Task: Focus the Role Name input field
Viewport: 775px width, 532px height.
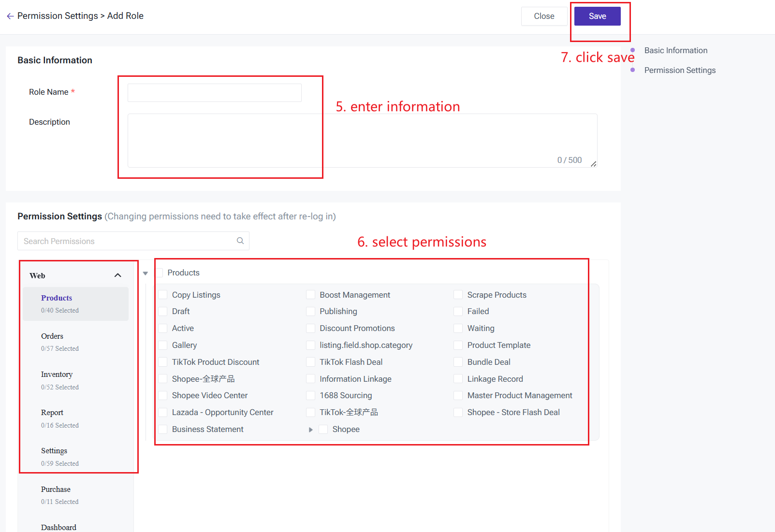Action: pos(214,93)
